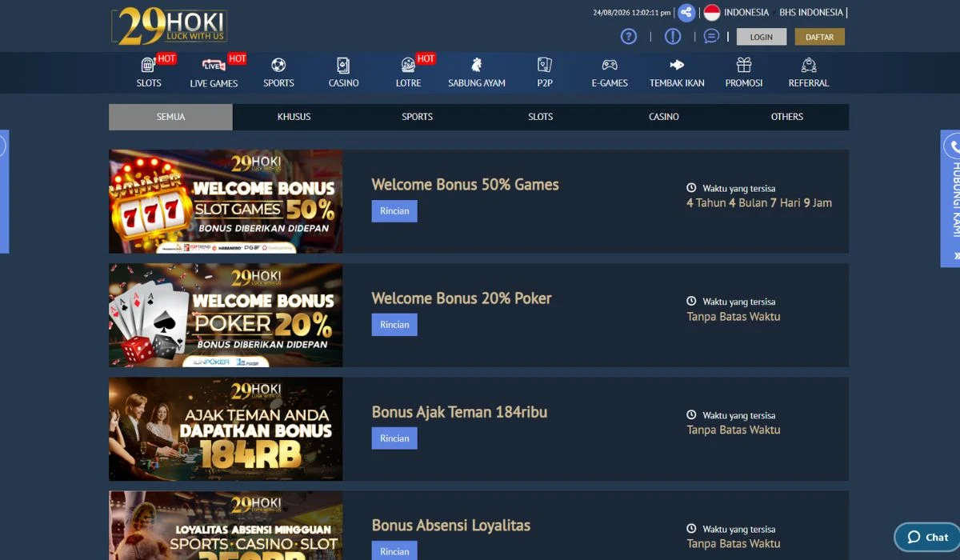Open the Live Games category
The height and width of the screenshot is (560, 960).
pyautogui.click(x=214, y=73)
